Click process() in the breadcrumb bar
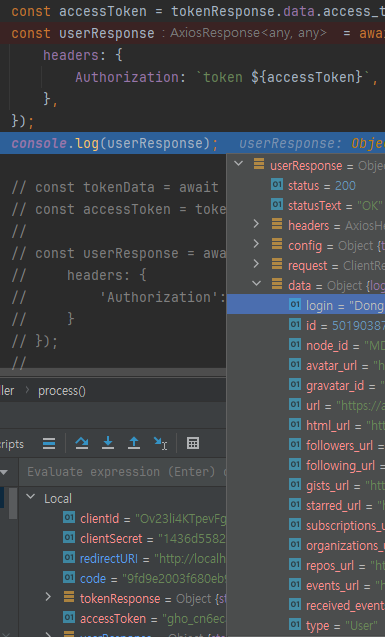Screen dimensions: 385x637 [62, 391]
